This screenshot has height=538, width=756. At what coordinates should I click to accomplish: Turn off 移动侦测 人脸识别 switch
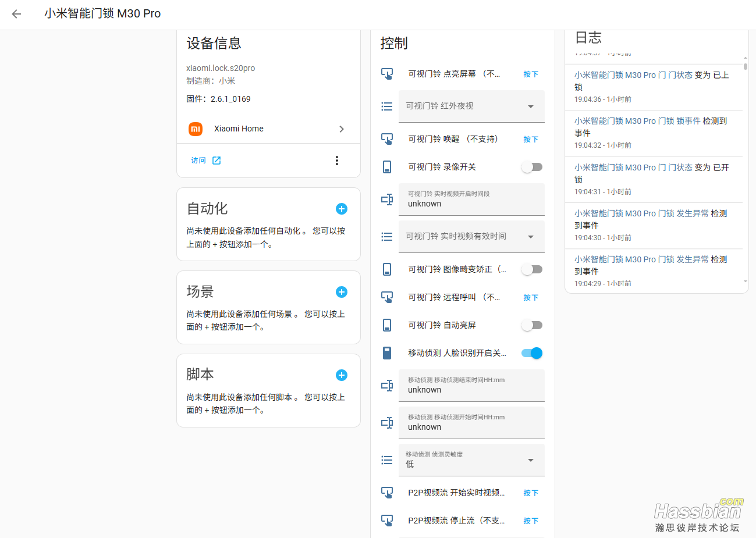point(532,353)
